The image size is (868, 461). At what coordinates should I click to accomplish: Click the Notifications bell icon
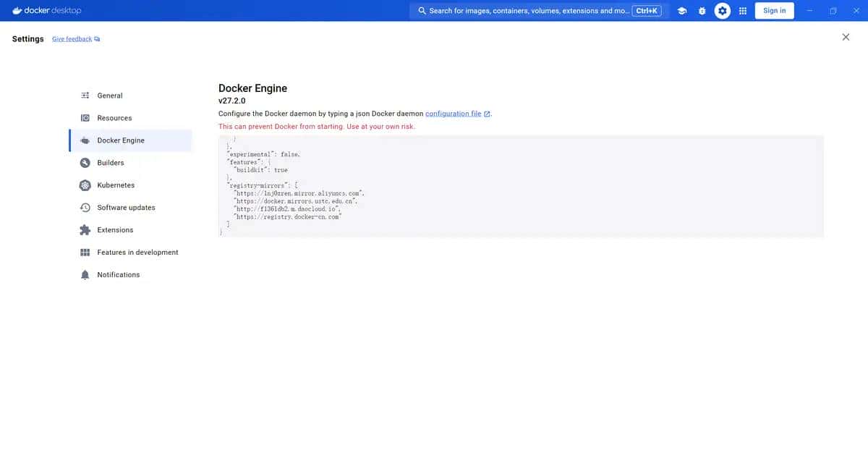pos(85,275)
